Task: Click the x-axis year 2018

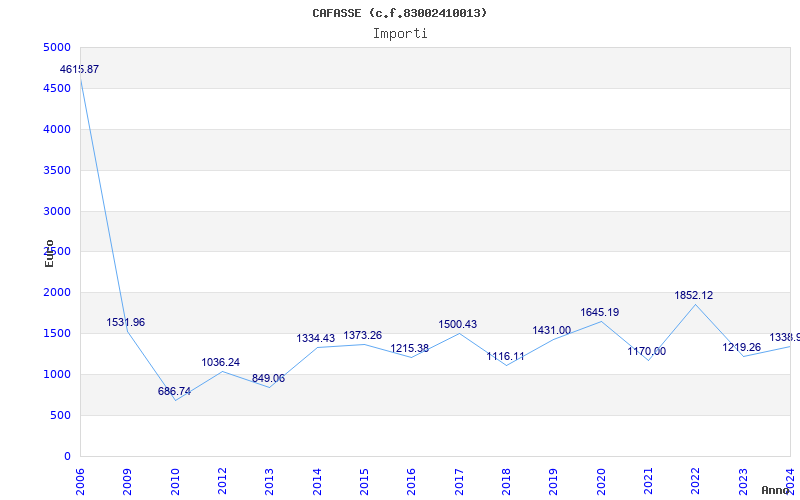Action: tap(506, 482)
